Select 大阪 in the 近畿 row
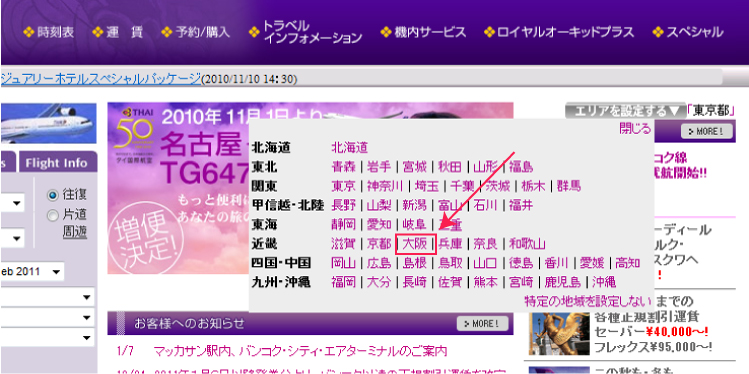 click(x=415, y=244)
